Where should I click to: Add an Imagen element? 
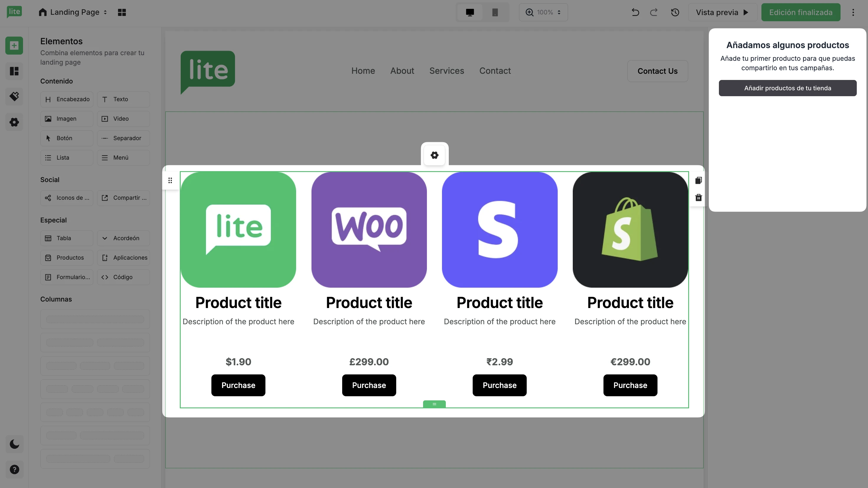point(67,119)
